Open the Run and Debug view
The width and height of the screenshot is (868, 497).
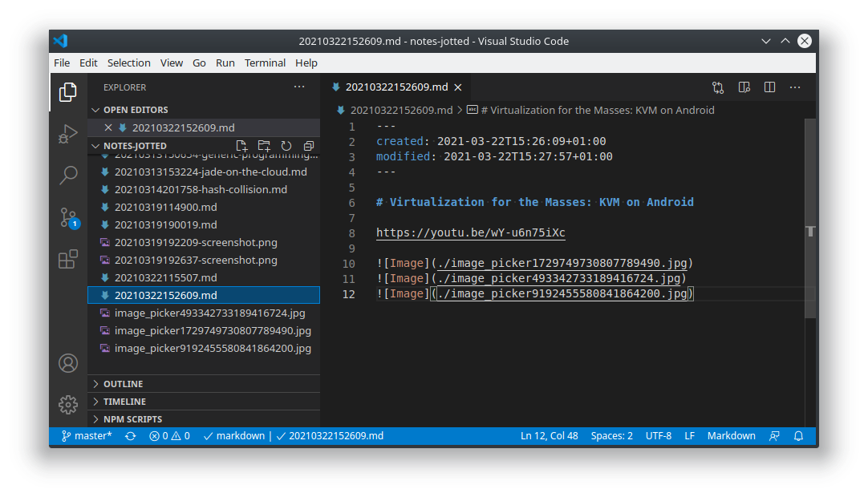pos(68,133)
